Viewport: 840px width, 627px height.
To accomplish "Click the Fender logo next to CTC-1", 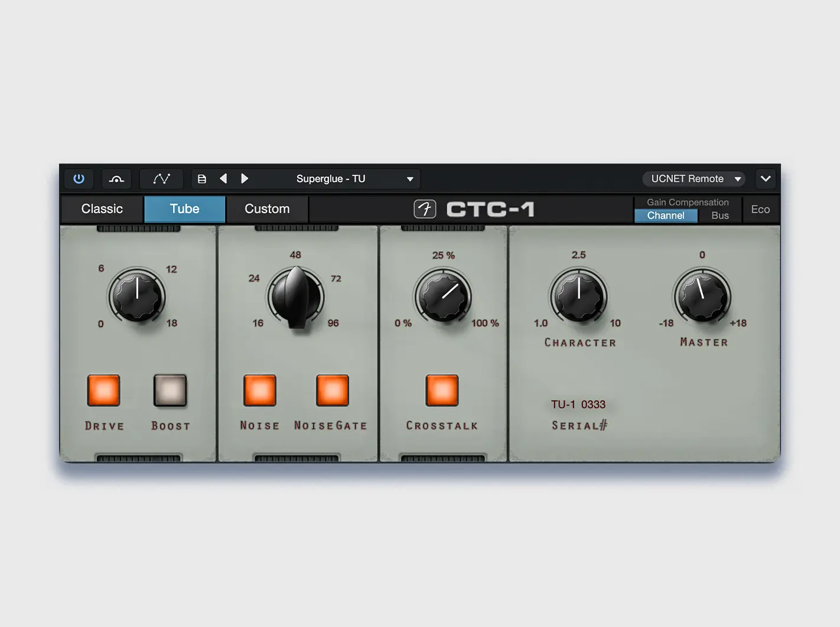I will (425, 209).
